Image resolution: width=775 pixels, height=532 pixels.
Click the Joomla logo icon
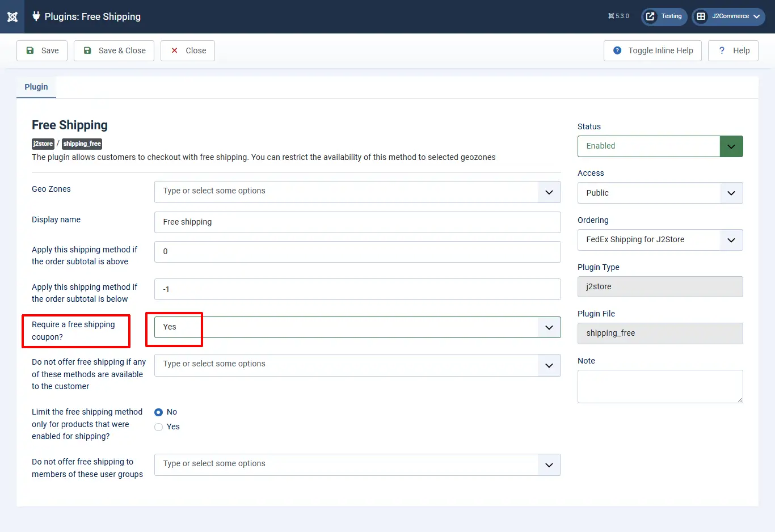[x=12, y=16]
